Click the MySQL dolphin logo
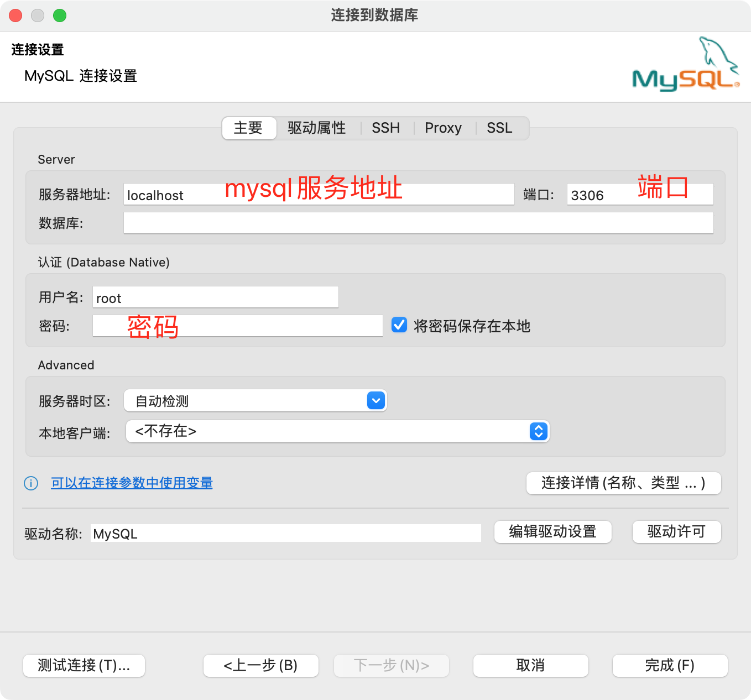 point(686,65)
